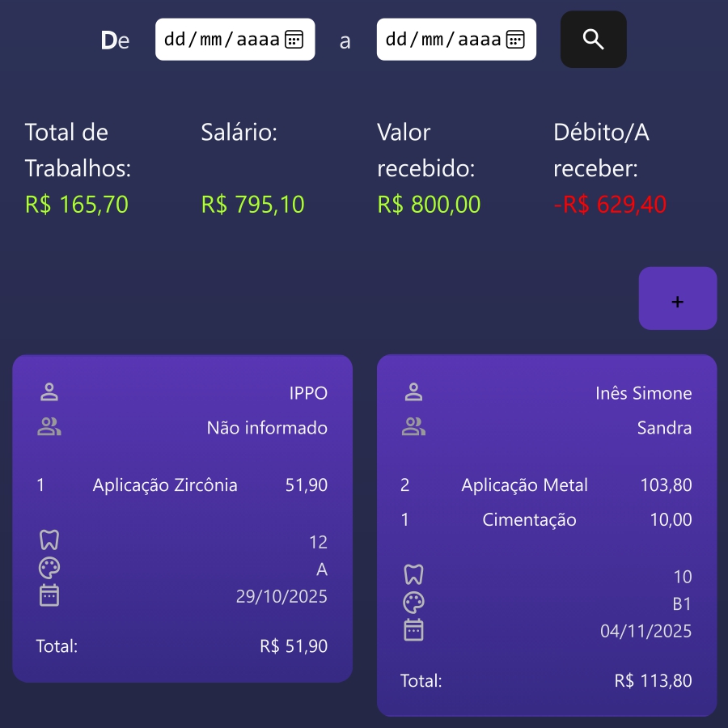The image size is (728, 728).
Task: Click into the start date input field
Action: tap(220, 40)
